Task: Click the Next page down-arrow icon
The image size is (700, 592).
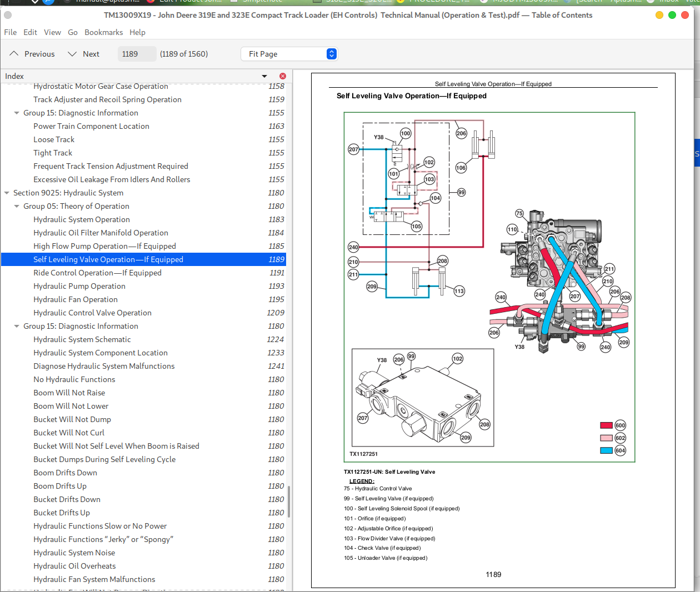Action: click(72, 54)
